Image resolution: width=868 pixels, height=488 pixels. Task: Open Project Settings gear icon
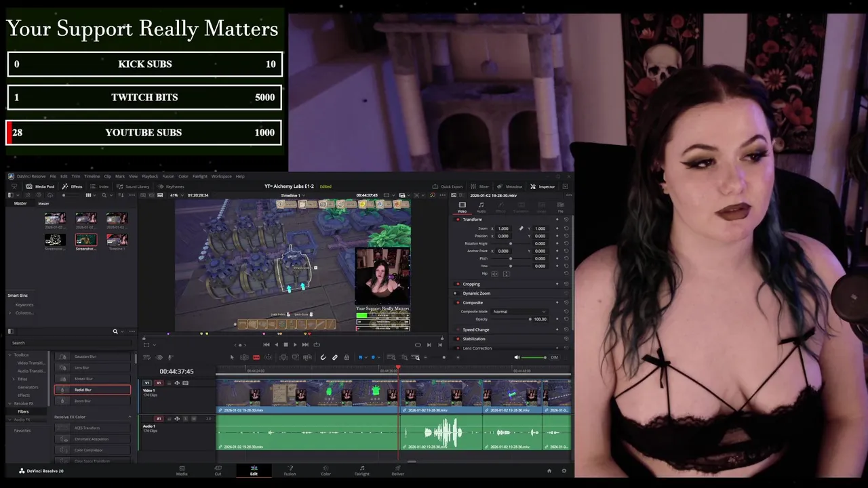tap(564, 470)
